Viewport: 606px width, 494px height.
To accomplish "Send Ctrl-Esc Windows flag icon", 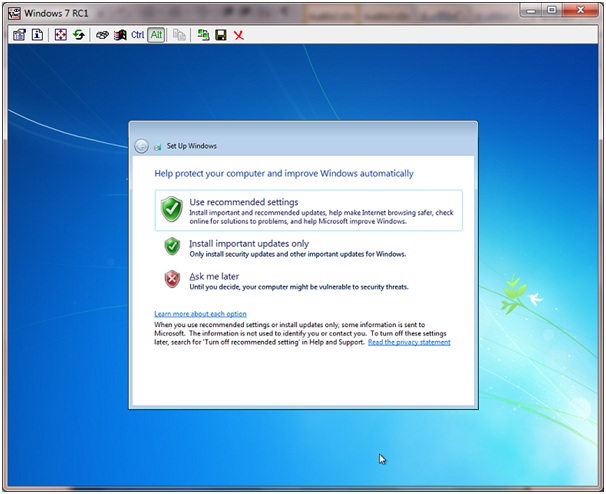I will (120, 35).
